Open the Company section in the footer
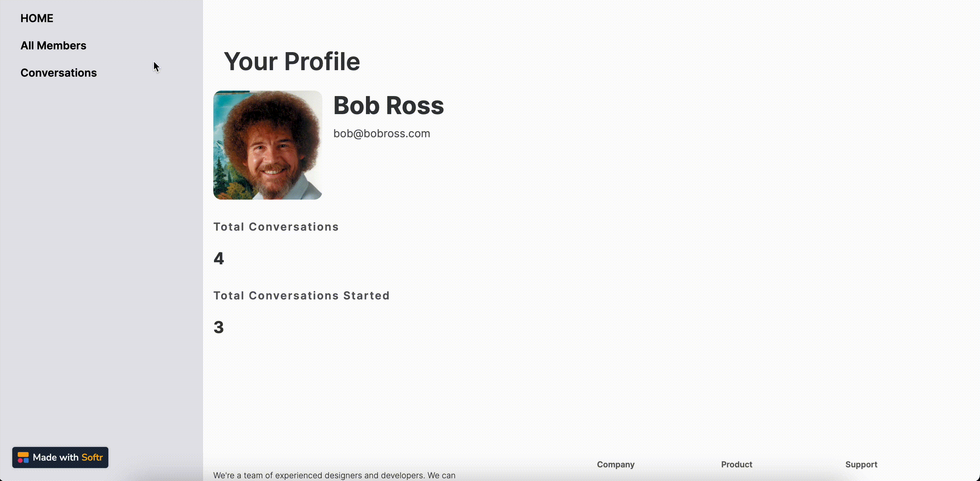 click(x=615, y=464)
